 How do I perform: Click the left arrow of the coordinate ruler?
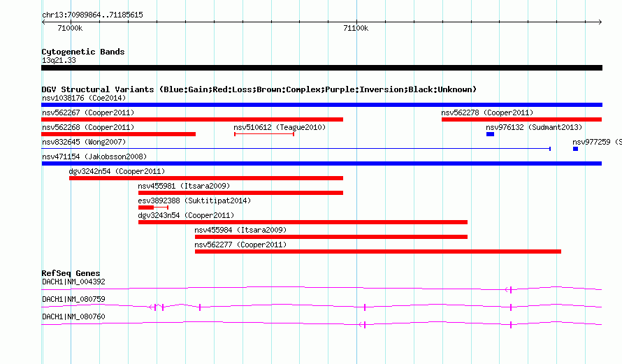click(x=43, y=22)
